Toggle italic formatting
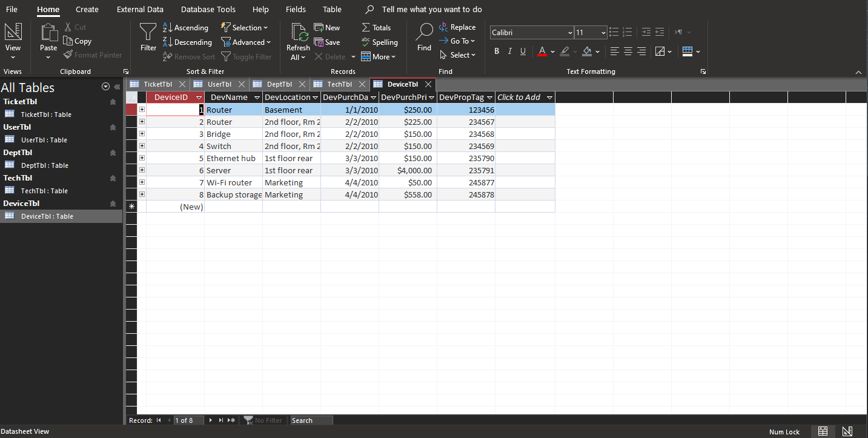This screenshot has height=438, width=868. (x=509, y=51)
